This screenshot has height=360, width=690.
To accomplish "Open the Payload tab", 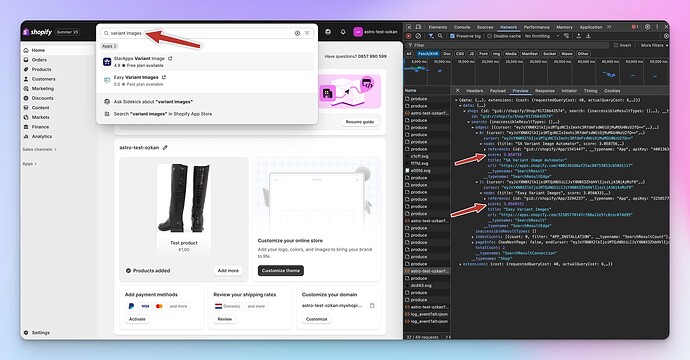I will click(498, 91).
